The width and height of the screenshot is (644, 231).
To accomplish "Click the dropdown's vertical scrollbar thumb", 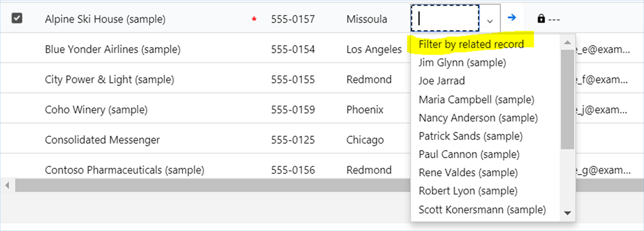I will pos(568,99).
